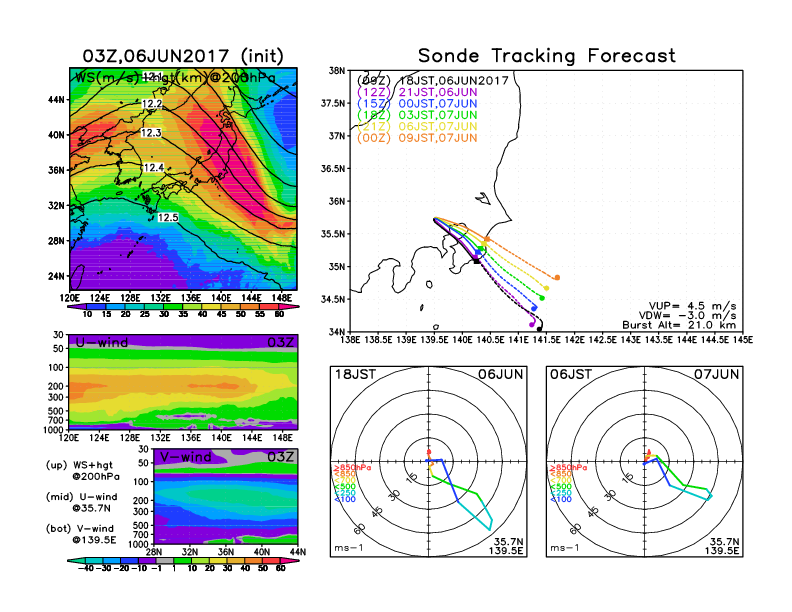Viewport: 792px width, 612px height.
Task: Click the black track's final landing dot
Action: point(539,329)
